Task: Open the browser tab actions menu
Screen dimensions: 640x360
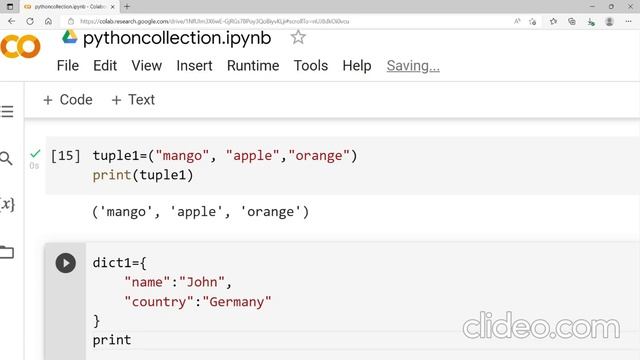Action: [x=10, y=7]
